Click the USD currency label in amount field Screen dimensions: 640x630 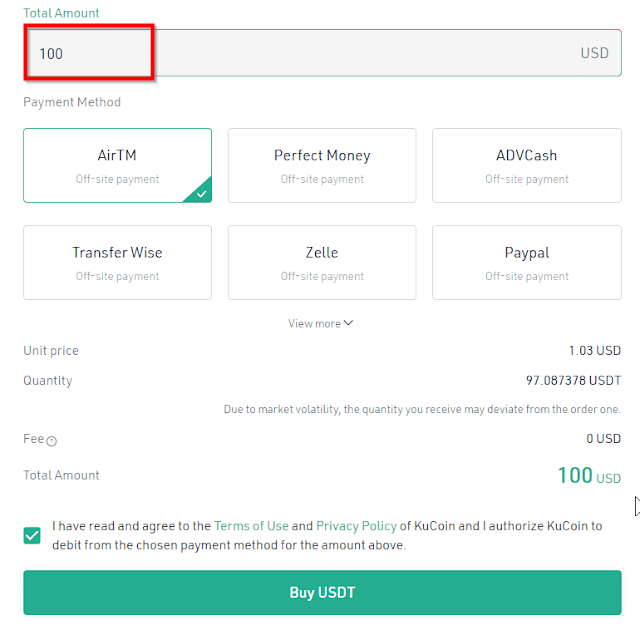coord(594,53)
